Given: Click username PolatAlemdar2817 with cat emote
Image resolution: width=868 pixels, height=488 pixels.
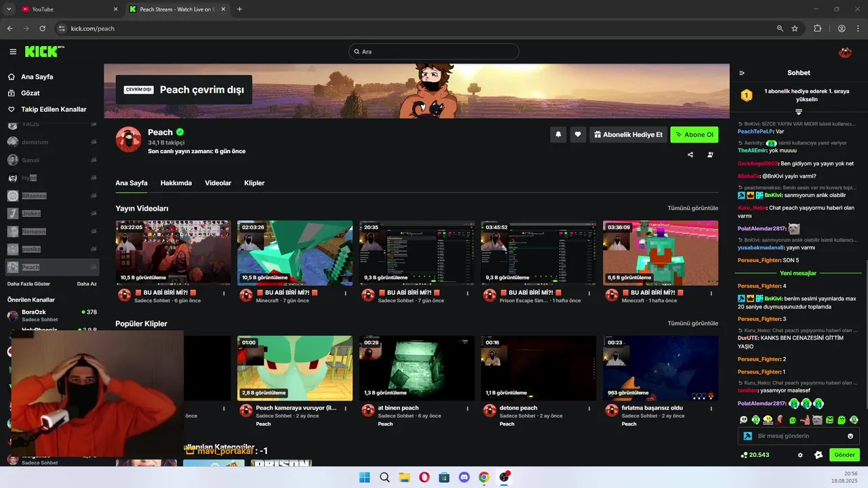Looking at the screenshot, I should pos(761,229).
